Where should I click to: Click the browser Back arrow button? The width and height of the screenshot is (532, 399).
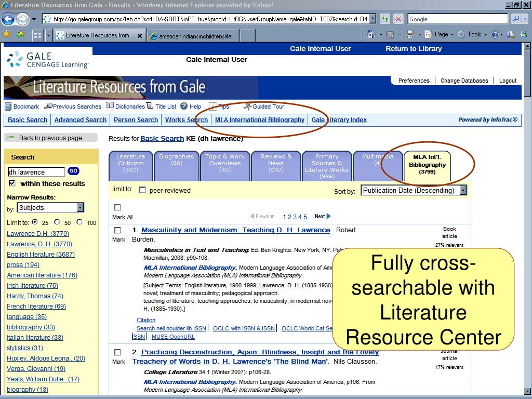pyautogui.click(x=8, y=19)
